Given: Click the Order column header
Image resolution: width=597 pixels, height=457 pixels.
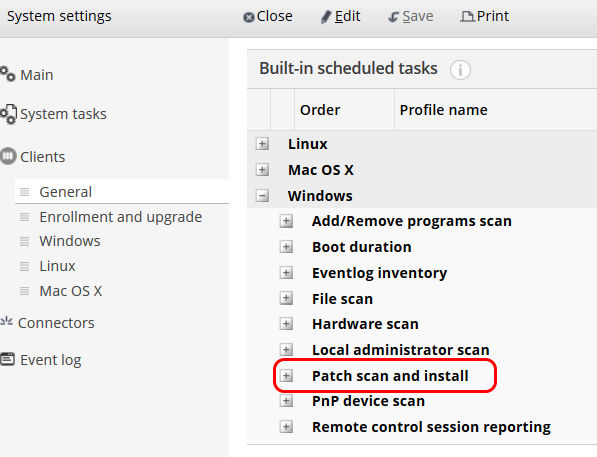Looking at the screenshot, I should [320, 110].
